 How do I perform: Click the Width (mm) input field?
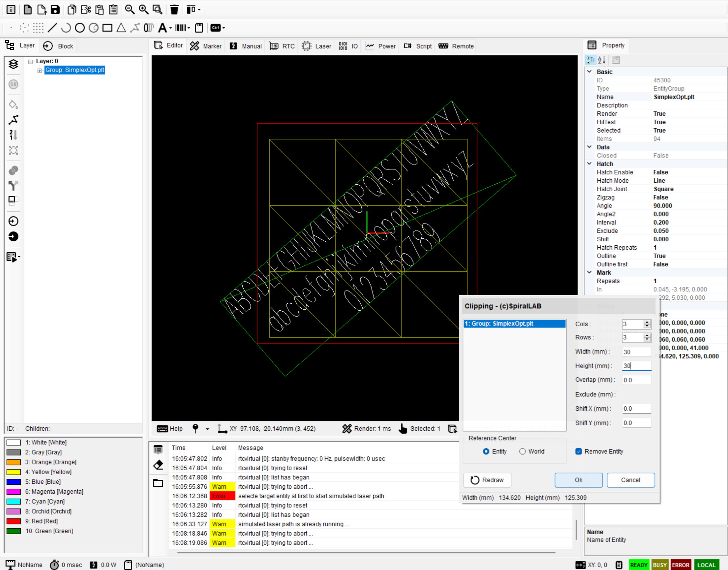[637, 352]
